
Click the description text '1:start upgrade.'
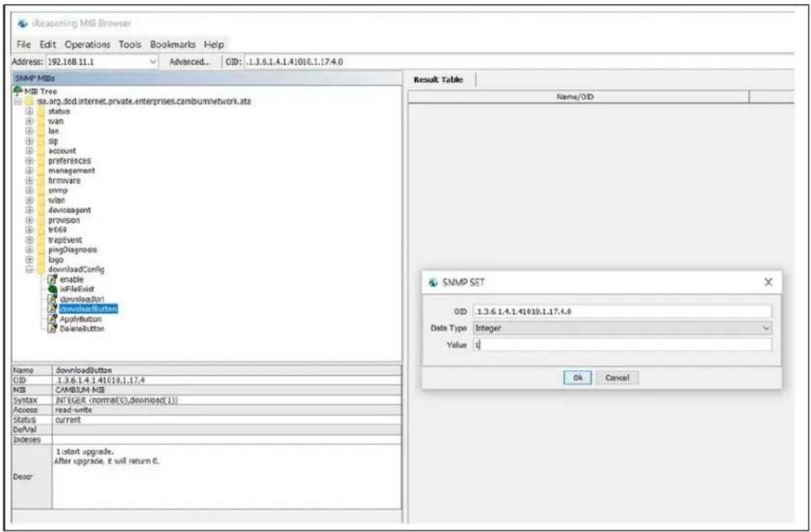(84, 451)
